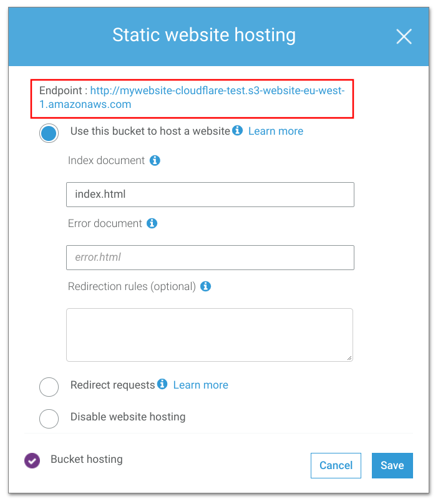
Task: Open Learn more for Redirect requests
Action: tap(200, 385)
